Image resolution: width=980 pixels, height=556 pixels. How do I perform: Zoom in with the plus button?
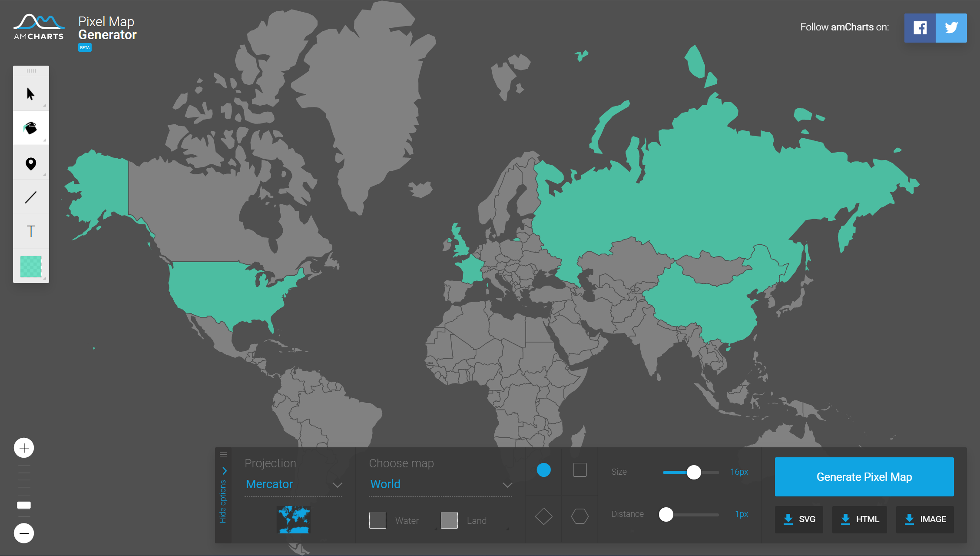[24, 448]
